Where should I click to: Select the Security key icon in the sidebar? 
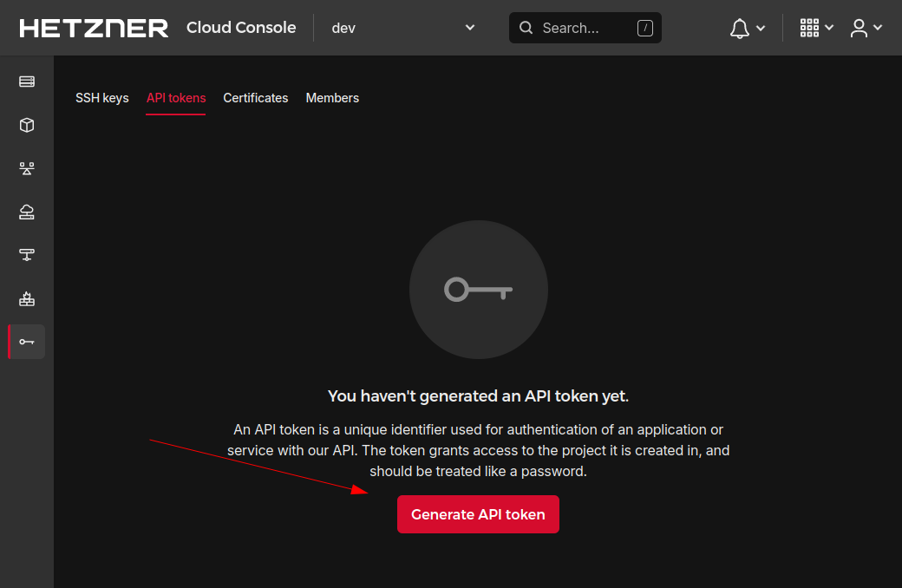tap(27, 342)
